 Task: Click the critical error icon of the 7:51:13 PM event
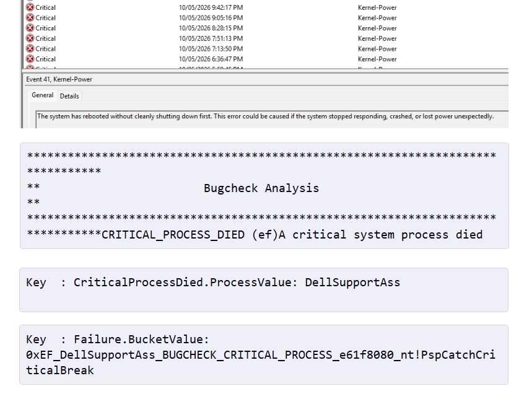tap(30, 38)
